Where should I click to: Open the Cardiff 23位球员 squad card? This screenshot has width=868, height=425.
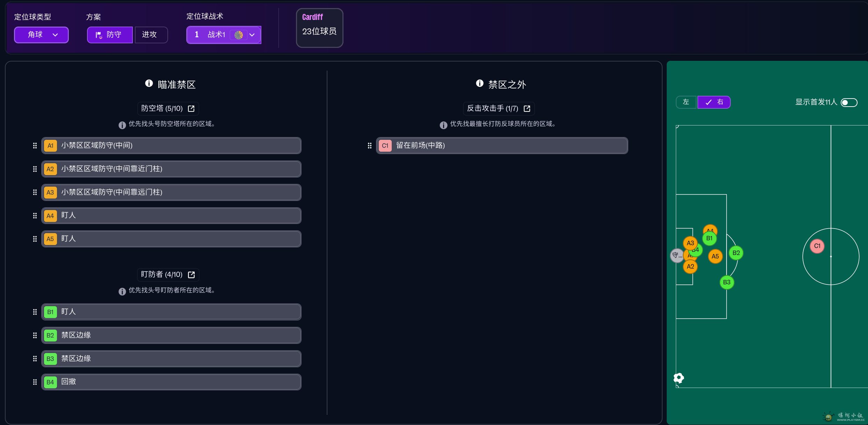point(319,28)
